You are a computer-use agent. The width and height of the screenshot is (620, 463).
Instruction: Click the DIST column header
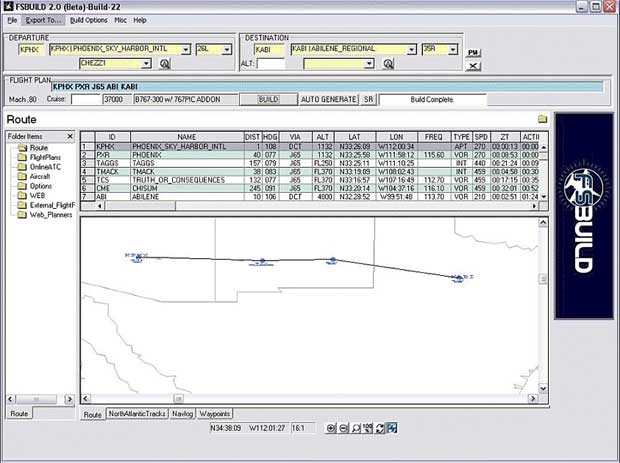point(252,137)
